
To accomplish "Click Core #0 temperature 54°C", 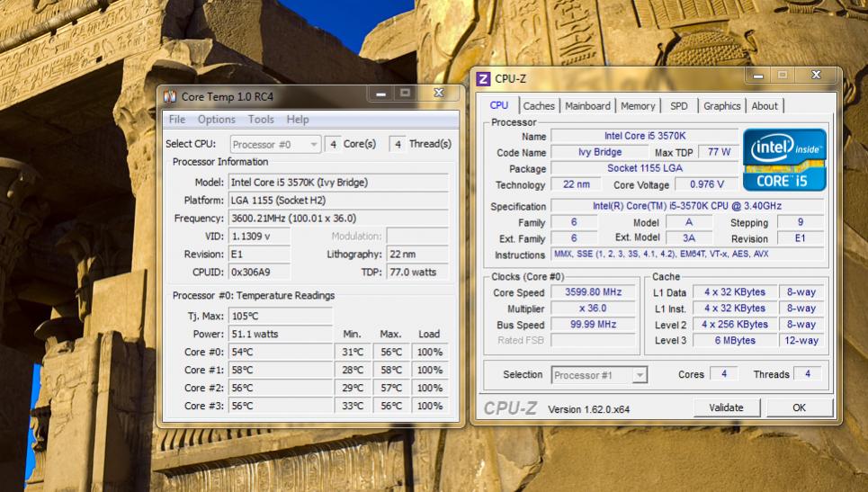I will point(280,352).
